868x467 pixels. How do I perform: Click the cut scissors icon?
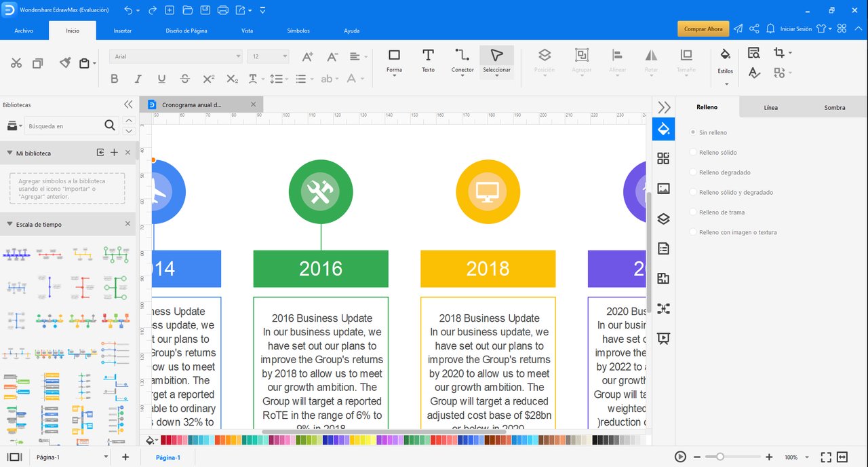[16, 63]
